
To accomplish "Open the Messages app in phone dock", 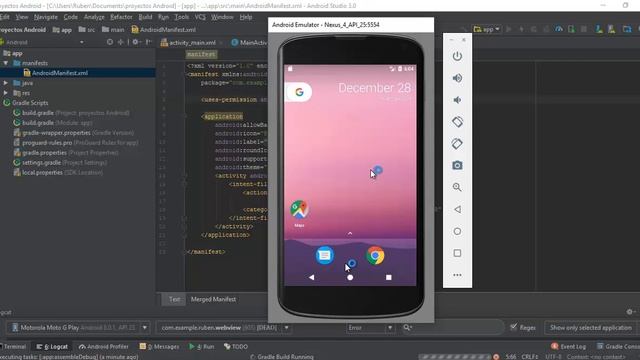I will pos(325,256).
